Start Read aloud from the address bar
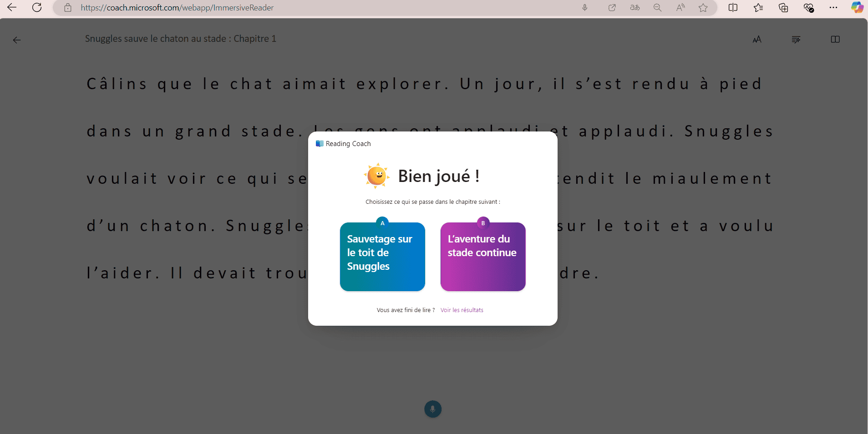This screenshot has height=434, width=868. point(680,8)
